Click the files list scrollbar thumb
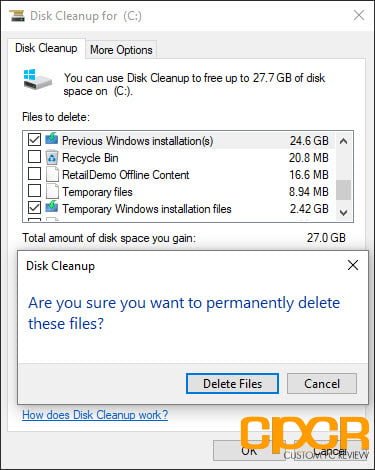This screenshot has height=470, width=375. click(343, 190)
